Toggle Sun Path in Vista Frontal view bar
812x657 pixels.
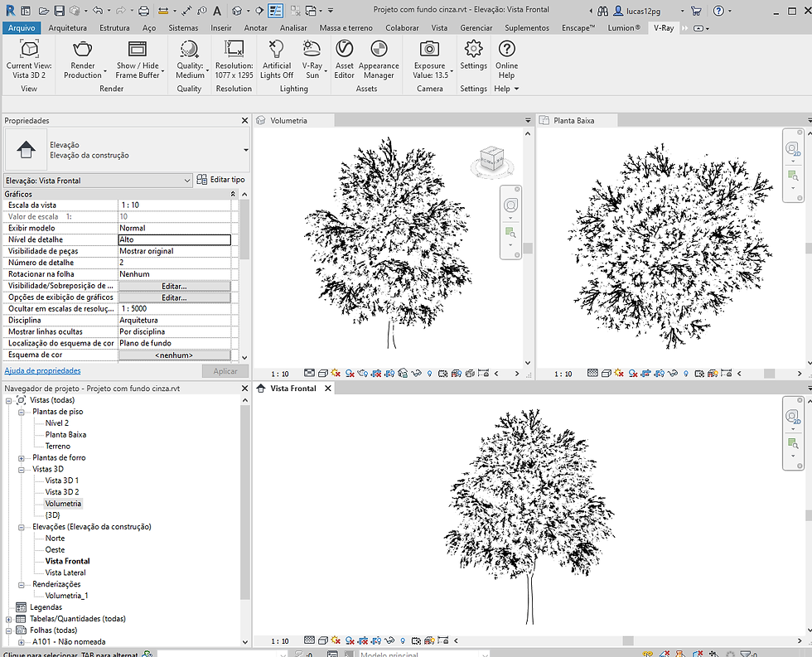point(336,640)
